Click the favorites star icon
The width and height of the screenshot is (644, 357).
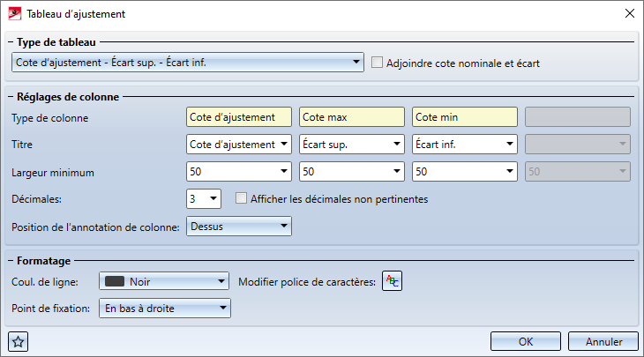click(x=15, y=342)
